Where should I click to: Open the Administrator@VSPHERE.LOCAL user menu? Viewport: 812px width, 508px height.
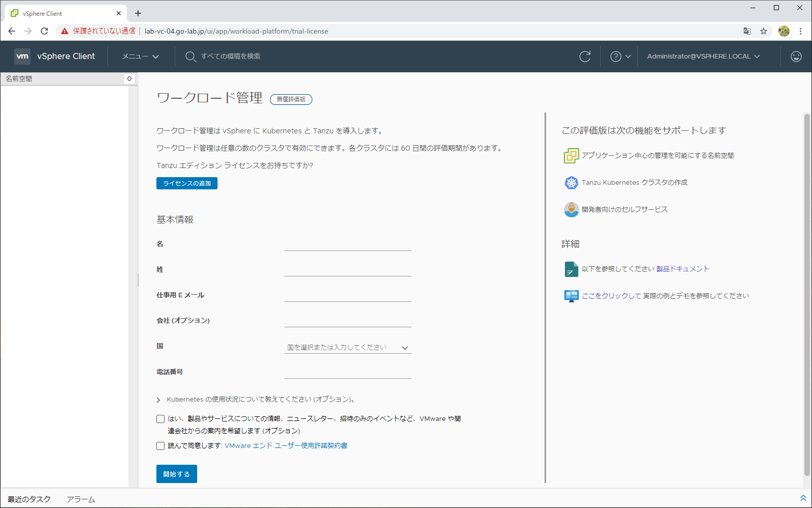click(703, 57)
